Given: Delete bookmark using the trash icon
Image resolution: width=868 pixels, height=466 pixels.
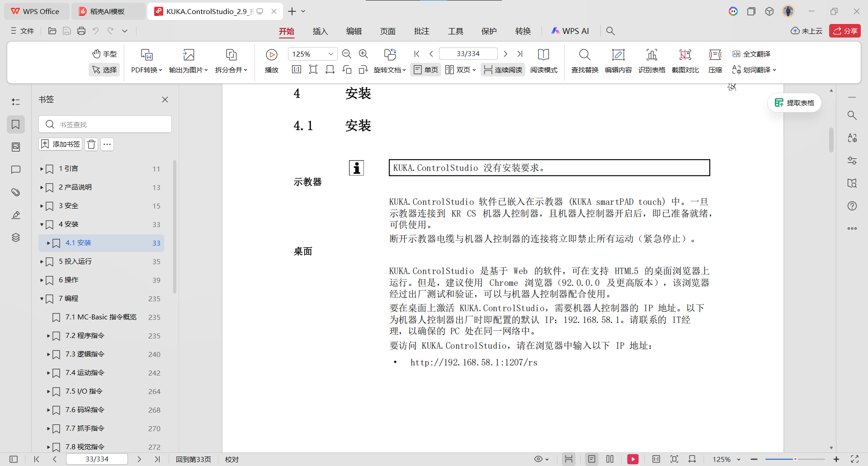Looking at the screenshot, I should (x=91, y=144).
